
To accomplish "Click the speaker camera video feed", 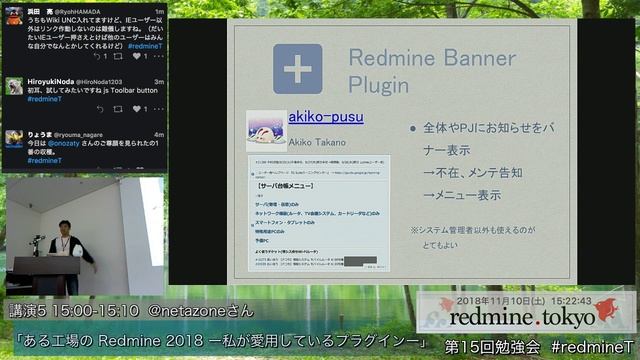I will [85, 236].
